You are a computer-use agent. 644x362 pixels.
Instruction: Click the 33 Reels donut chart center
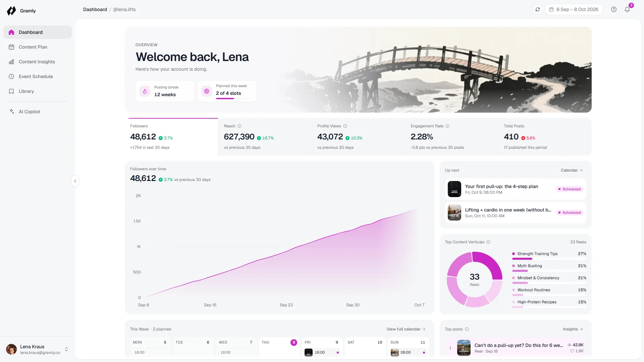pyautogui.click(x=475, y=279)
